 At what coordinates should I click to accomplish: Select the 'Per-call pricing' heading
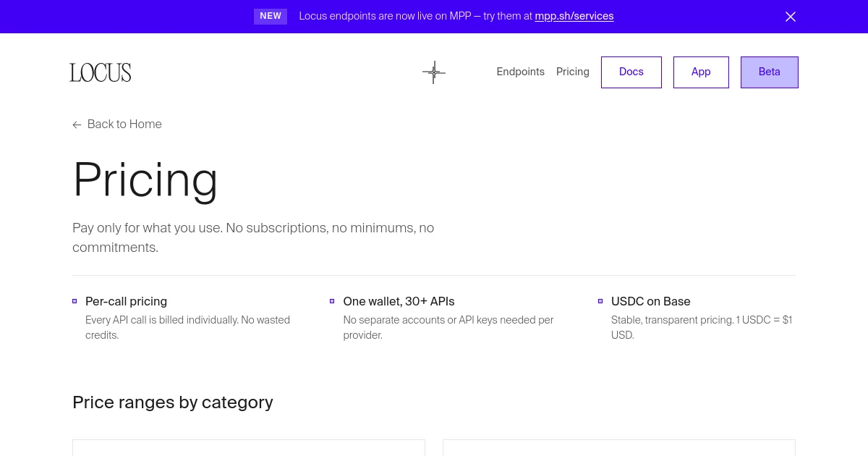click(126, 301)
